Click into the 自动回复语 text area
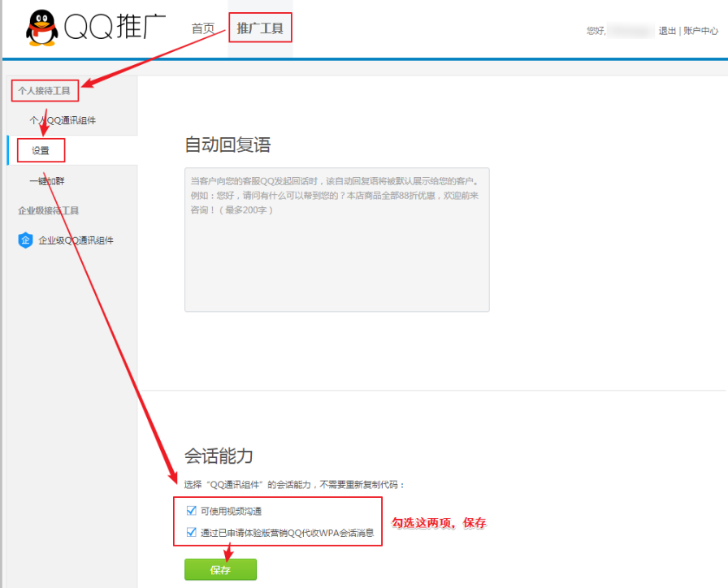 pos(337,240)
